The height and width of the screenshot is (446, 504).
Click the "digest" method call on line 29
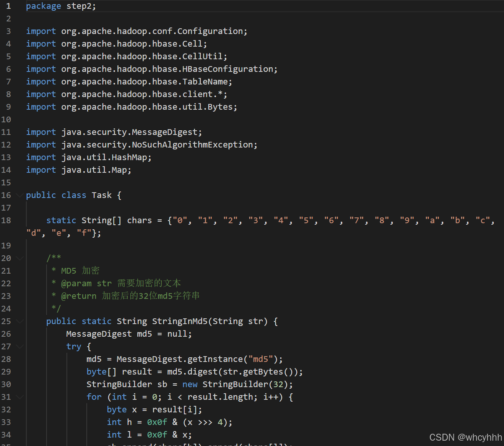[x=202, y=372]
